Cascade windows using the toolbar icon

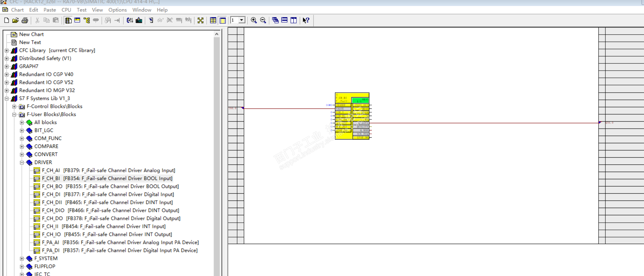pyautogui.click(x=275, y=20)
